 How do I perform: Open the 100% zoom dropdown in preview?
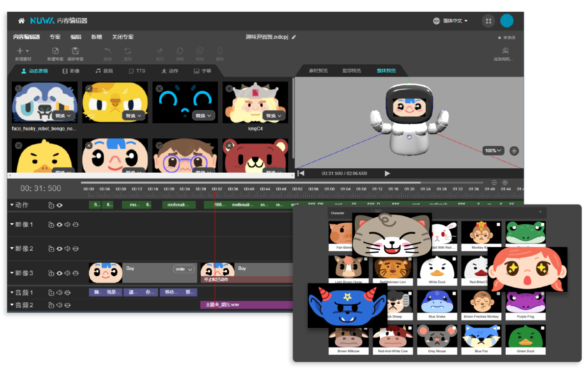(x=493, y=151)
